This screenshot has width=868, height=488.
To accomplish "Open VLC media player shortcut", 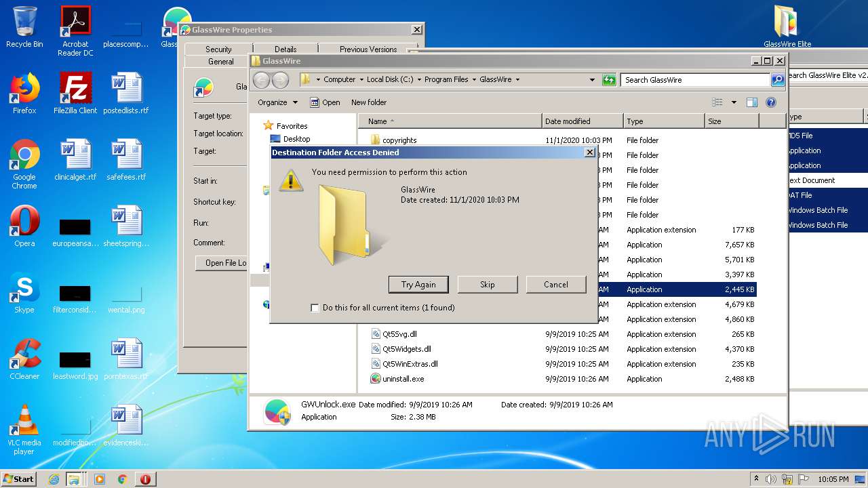I will tap(24, 430).
